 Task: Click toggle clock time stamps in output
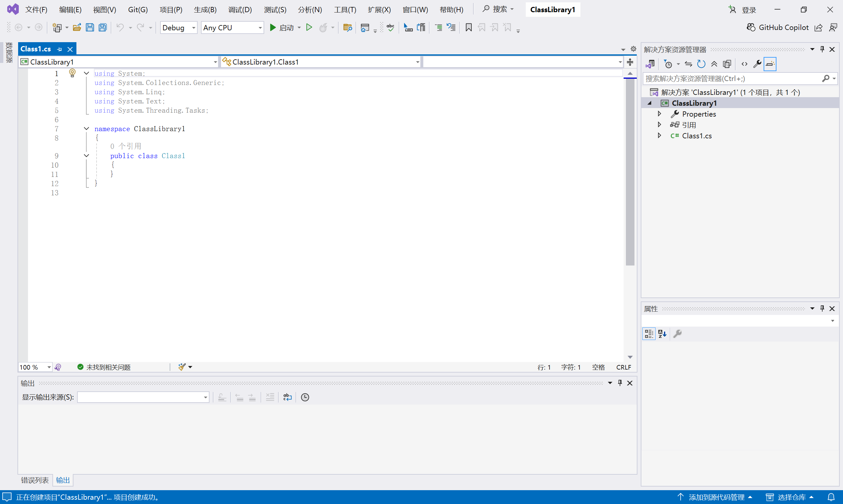[x=305, y=397]
